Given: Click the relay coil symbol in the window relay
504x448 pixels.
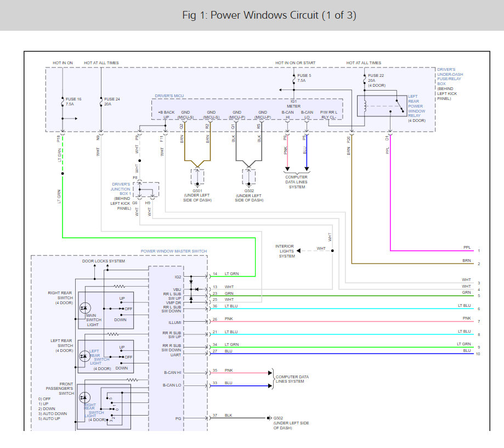Looking at the screenshot, I should pyautogui.click(x=365, y=106).
